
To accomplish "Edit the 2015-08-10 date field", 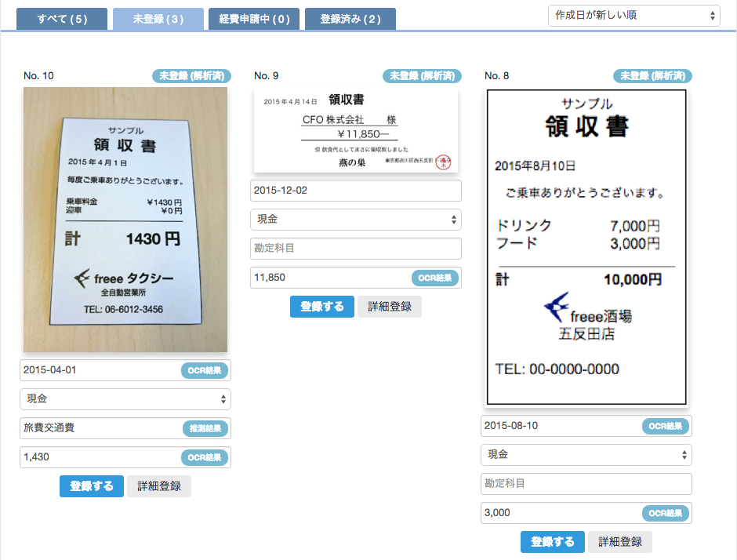I will pyautogui.click(x=586, y=426).
